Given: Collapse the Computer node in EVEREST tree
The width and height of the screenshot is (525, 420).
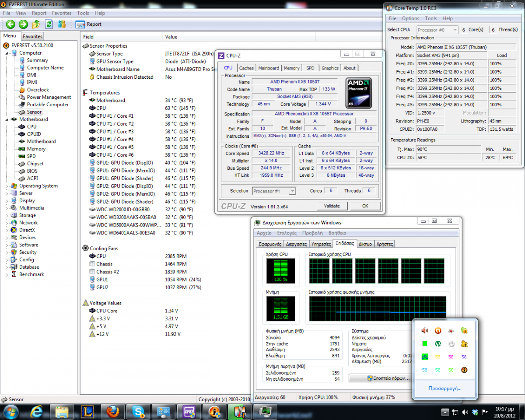Looking at the screenshot, I should click(x=7, y=53).
